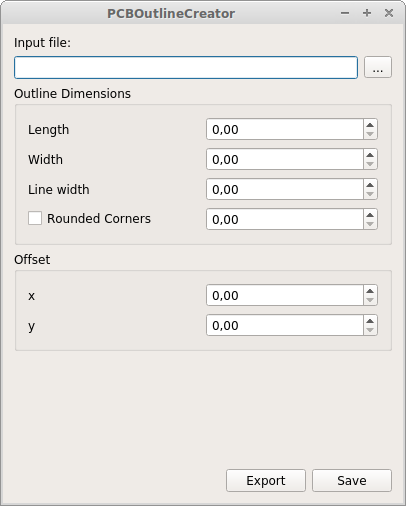Enable the Rounded Corners checkbox
Viewport: 406px width, 506px height.
(35, 218)
